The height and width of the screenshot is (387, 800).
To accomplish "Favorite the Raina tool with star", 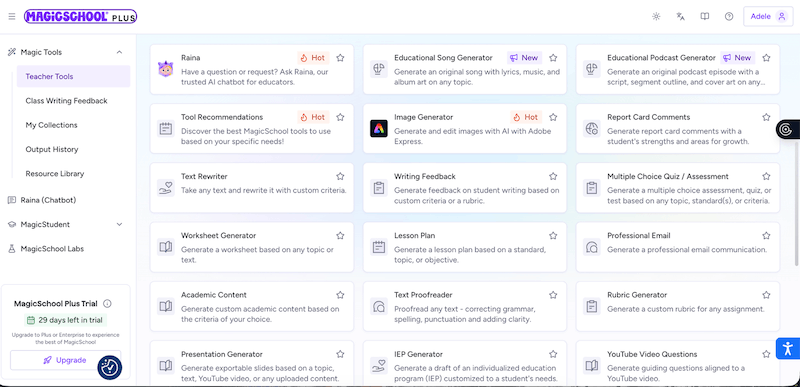I will (x=340, y=58).
